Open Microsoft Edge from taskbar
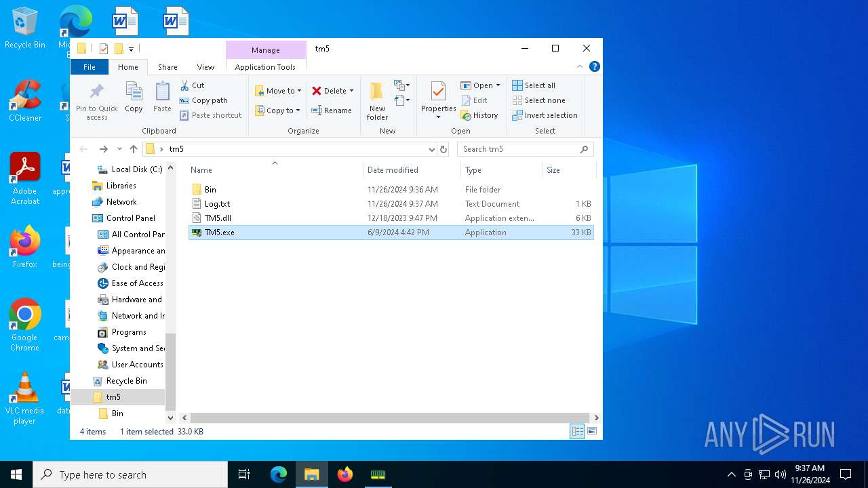 tap(279, 474)
